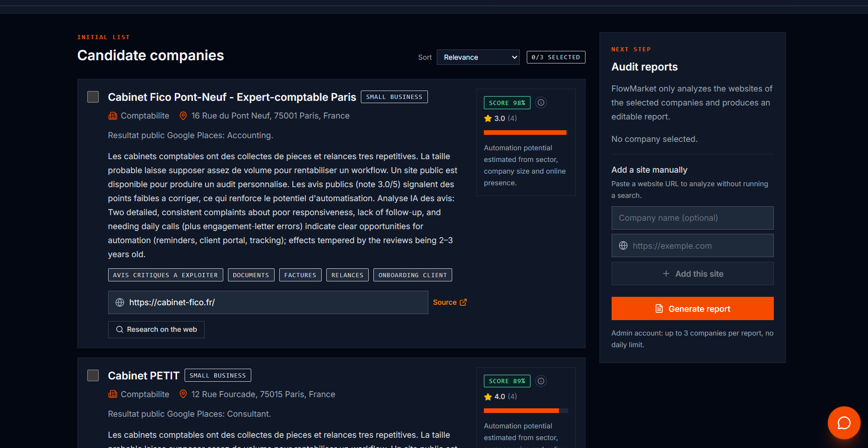Viewport: 868px width, 448px height.
Task: Open the Source link for Cabinet Fico
Action: click(449, 302)
